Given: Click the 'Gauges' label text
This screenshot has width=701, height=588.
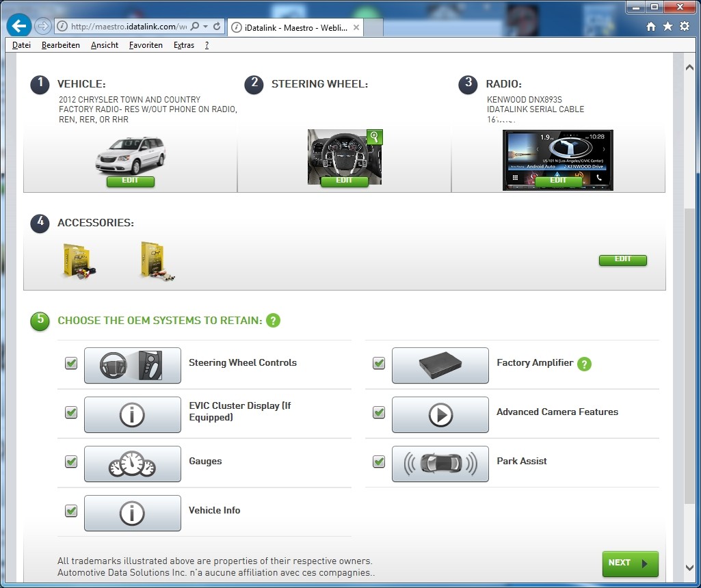Looking at the screenshot, I should point(205,461).
